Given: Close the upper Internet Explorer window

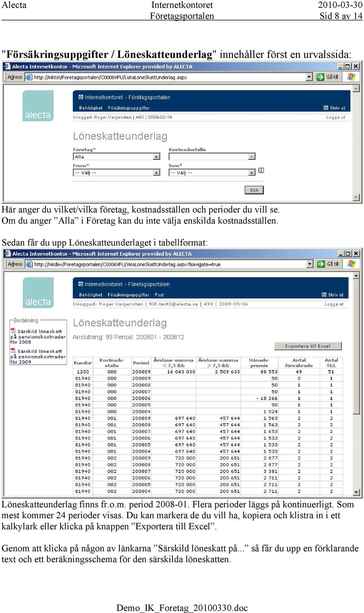Looking at the screenshot, I should coord(356,66).
